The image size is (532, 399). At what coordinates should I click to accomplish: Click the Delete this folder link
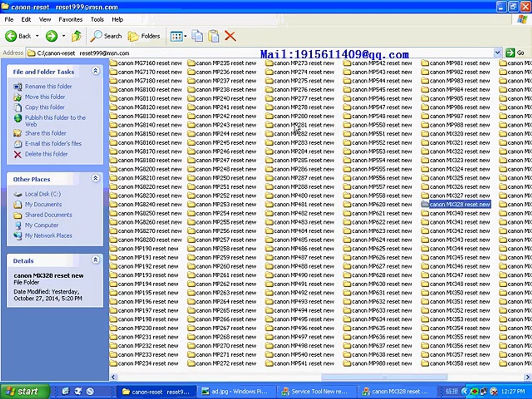[46, 154]
